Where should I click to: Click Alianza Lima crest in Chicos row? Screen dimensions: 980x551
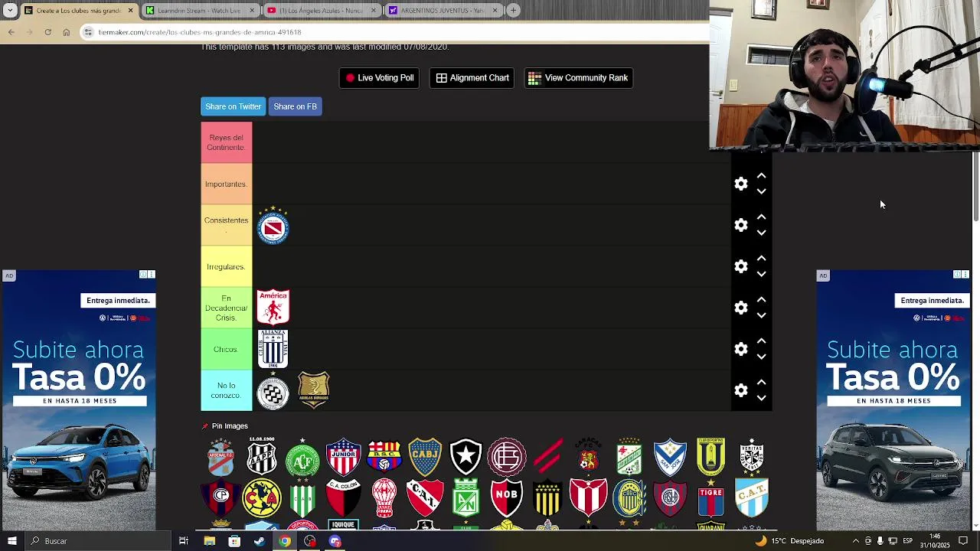click(273, 348)
